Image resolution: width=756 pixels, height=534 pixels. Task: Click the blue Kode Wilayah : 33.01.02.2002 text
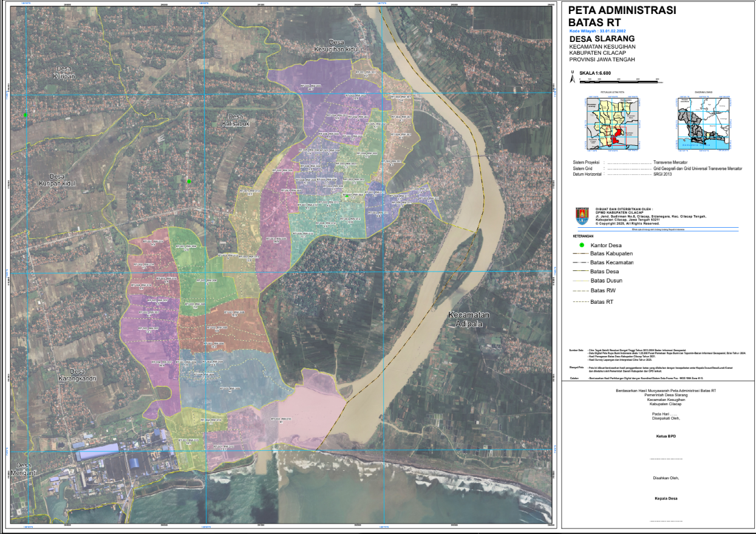(x=597, y=30)
